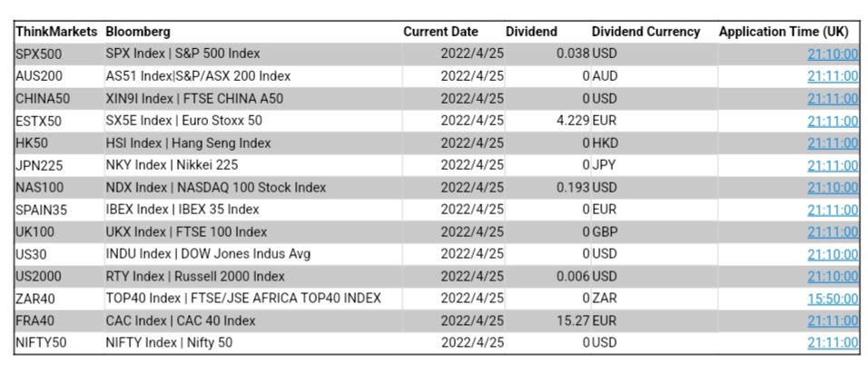Click the US30 application time link

click(832, 254)
